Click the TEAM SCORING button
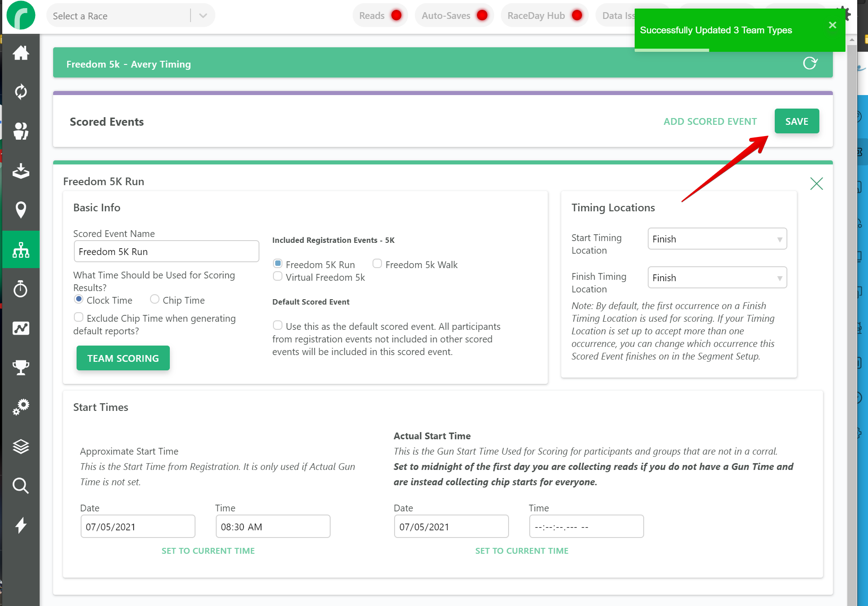This screenshot has width=868, height=606. pos(123,358)
